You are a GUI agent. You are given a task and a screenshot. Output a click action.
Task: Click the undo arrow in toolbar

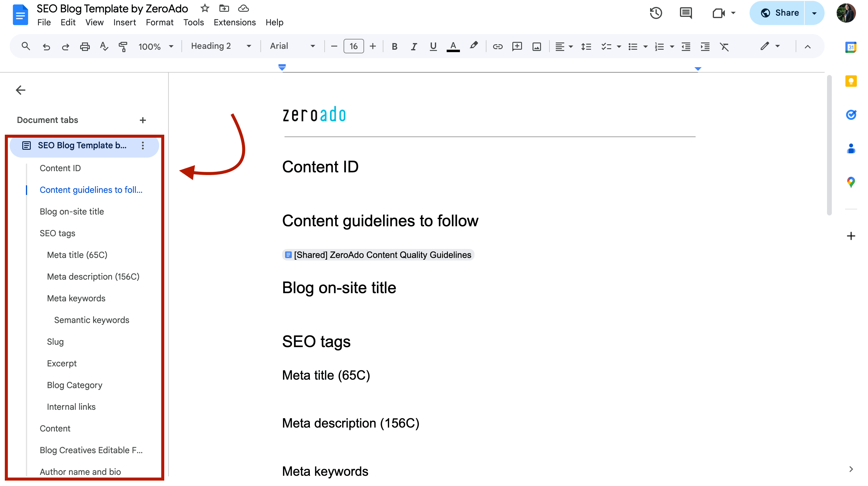point(46,46)
